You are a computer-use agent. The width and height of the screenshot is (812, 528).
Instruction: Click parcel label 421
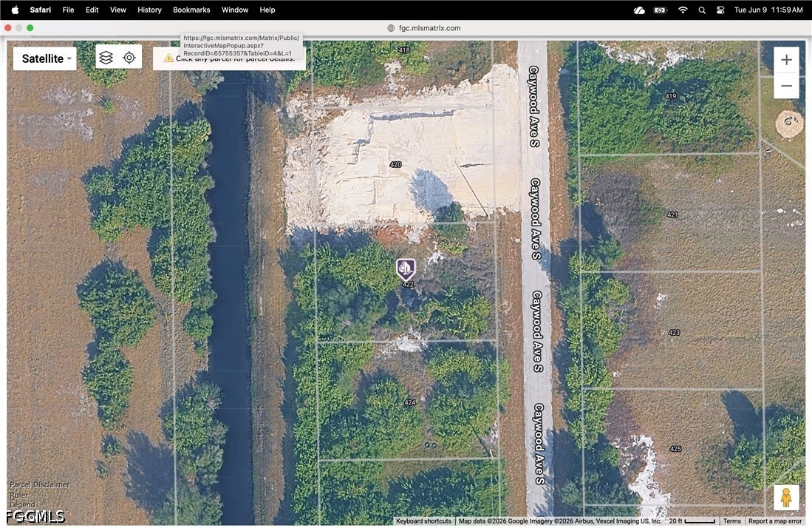tap(672, 214)
